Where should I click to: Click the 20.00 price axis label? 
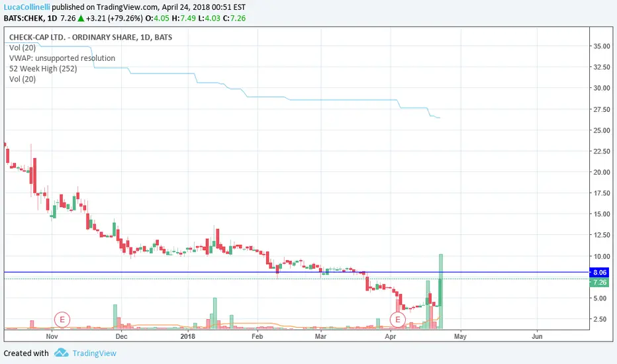(602, 172)
